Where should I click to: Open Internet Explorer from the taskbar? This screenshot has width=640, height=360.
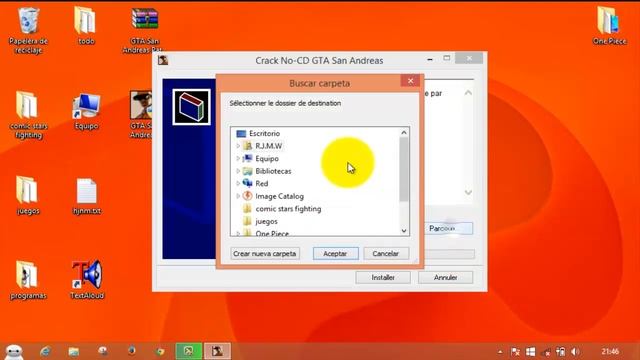[45, 351]
